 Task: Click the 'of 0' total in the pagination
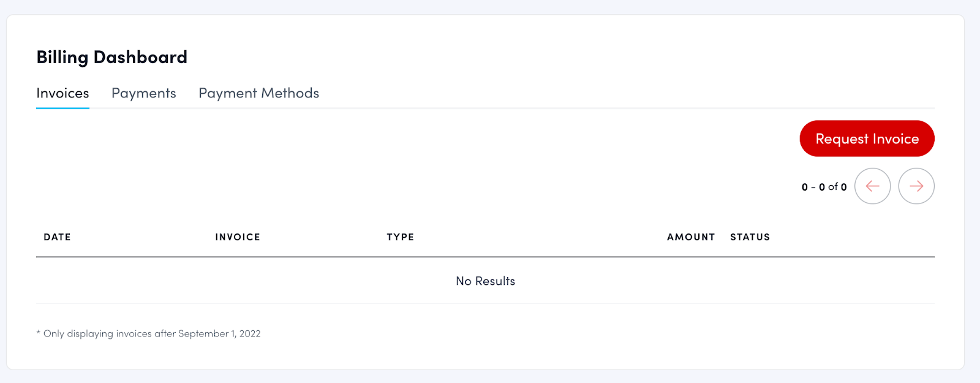(837, 187)
